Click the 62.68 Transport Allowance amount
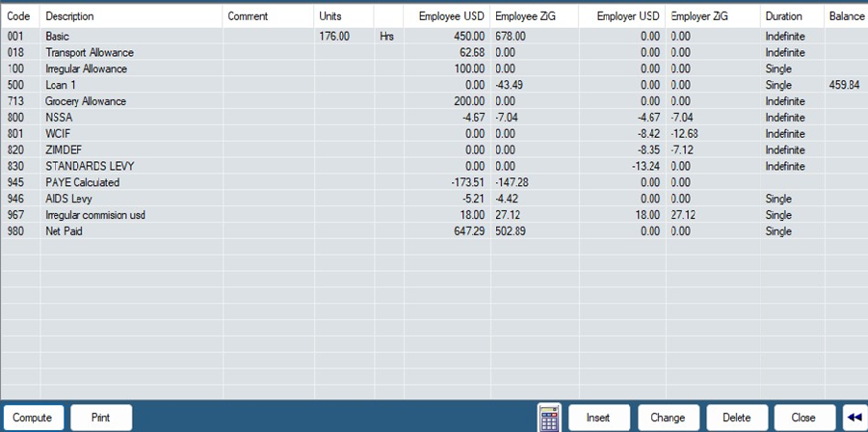The height and width of the screenshot is (432, 868). click(x=472, y=53)
